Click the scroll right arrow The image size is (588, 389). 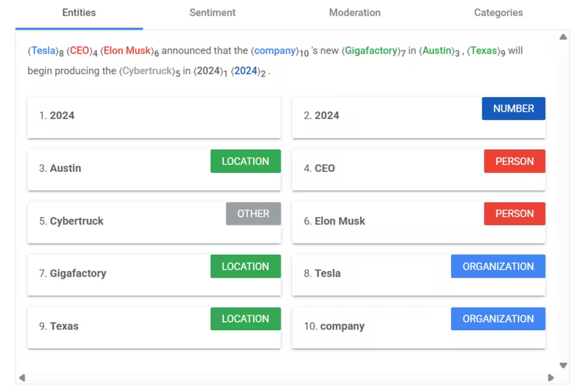(551, 378)
